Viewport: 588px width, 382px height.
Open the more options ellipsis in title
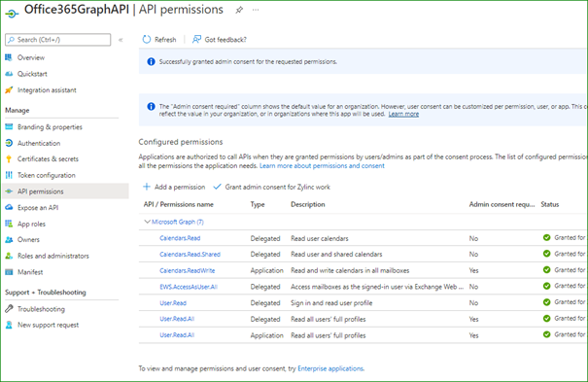[256, 10]
